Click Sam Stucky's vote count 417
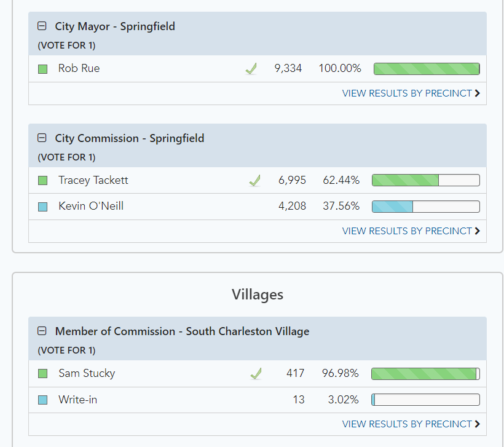Screen dimensions: 504x447 (x=296, y=373)
